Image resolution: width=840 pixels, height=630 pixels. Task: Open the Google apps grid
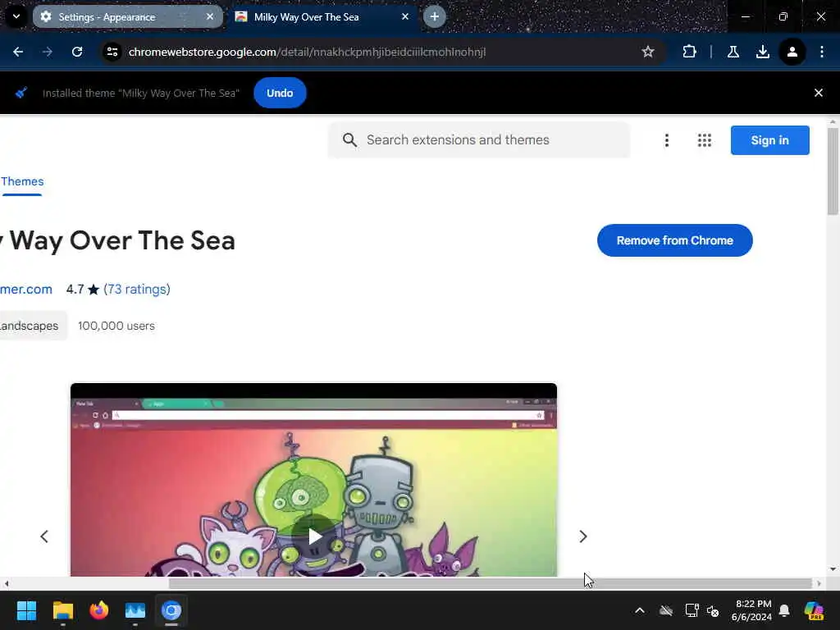(705, 140)
